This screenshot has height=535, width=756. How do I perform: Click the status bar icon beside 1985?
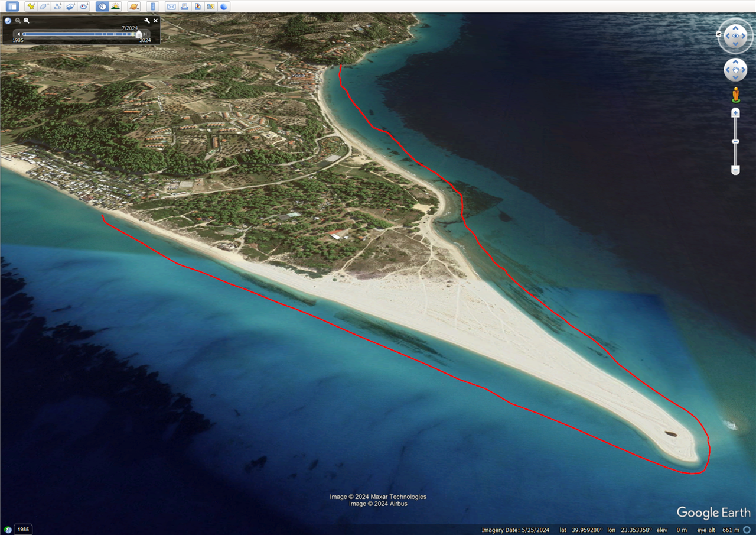click(8, 530)
